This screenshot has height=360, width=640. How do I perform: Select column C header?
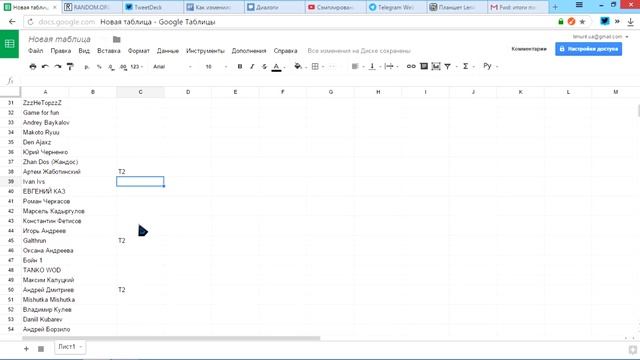[x=140, y=92]
